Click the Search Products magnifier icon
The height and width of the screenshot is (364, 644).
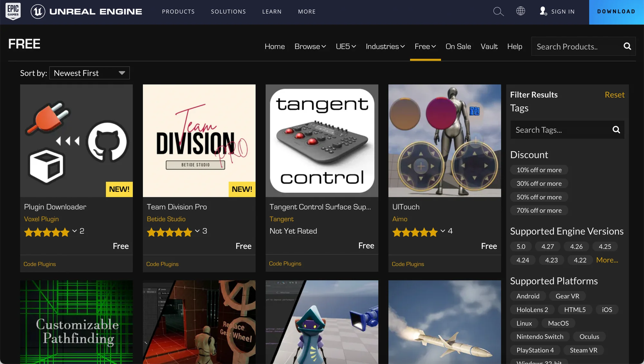[x=627, y=46]
